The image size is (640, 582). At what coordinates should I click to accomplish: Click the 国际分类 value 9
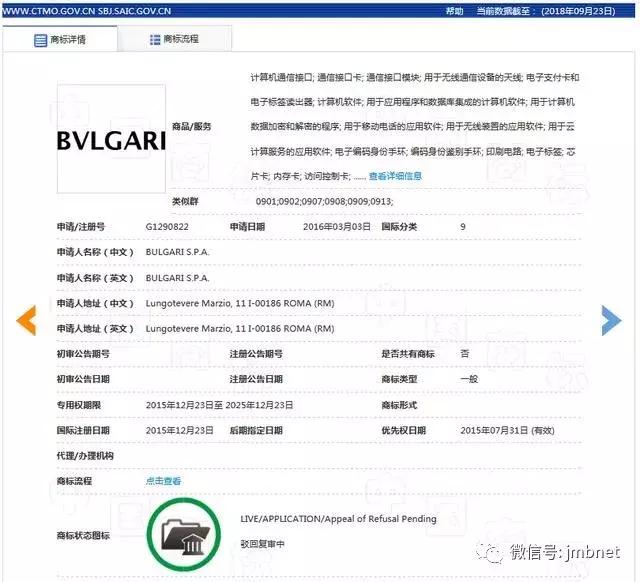[x=463, y=227]
